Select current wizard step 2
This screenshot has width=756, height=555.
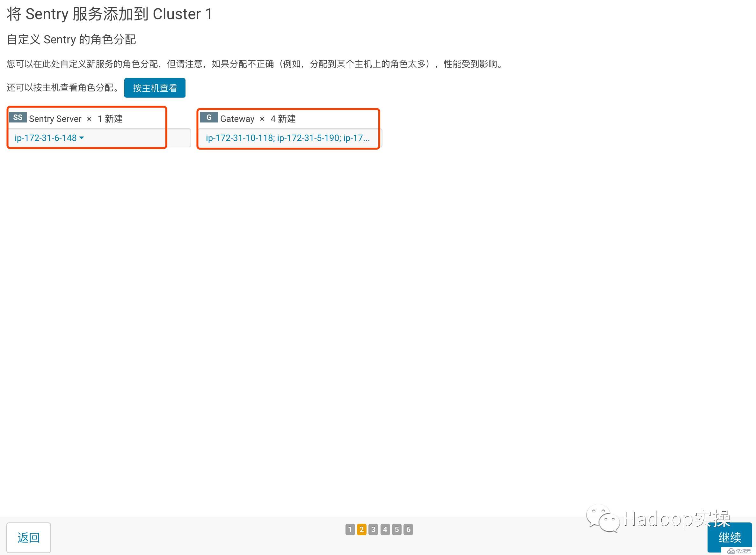click(361, 529)
